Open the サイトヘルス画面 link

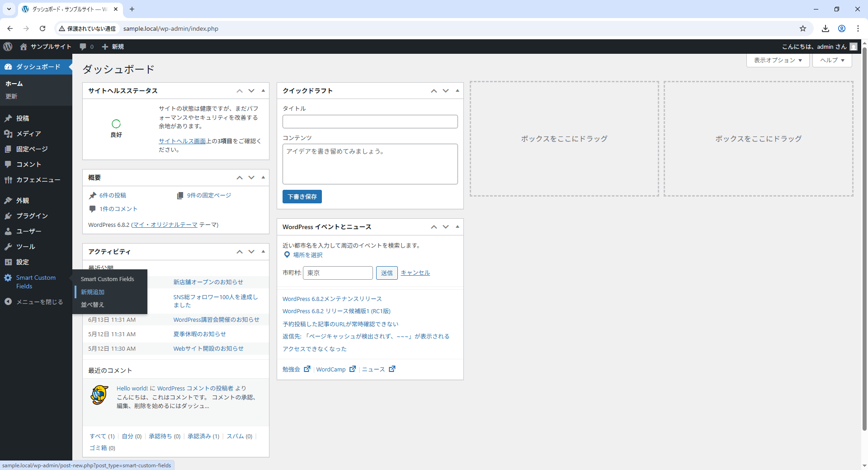point(182,141)
